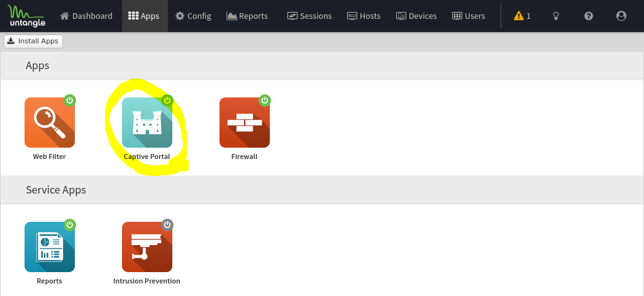Click the Web Filter label
The image size is (644, 296).
pyautogui.click(x=49, y=156)
